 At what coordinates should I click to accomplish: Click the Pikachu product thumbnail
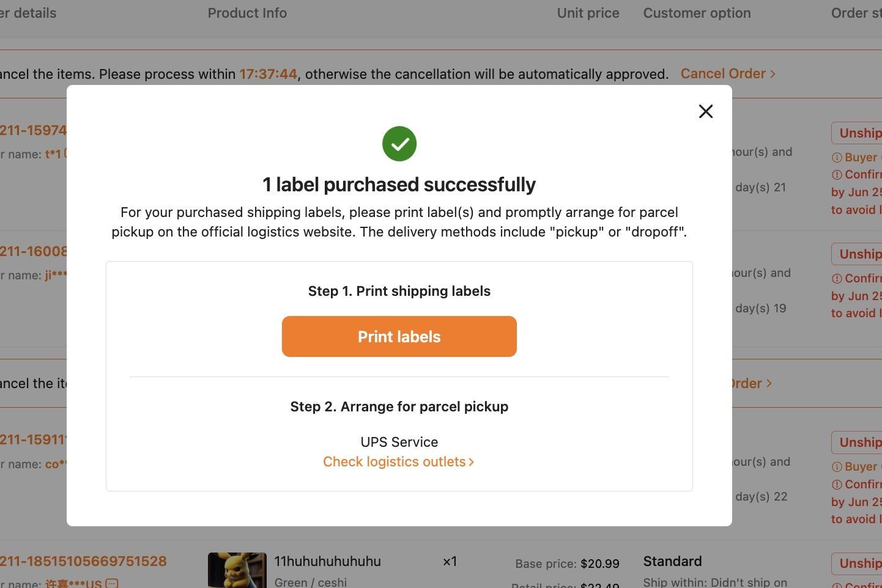point(237,570)
